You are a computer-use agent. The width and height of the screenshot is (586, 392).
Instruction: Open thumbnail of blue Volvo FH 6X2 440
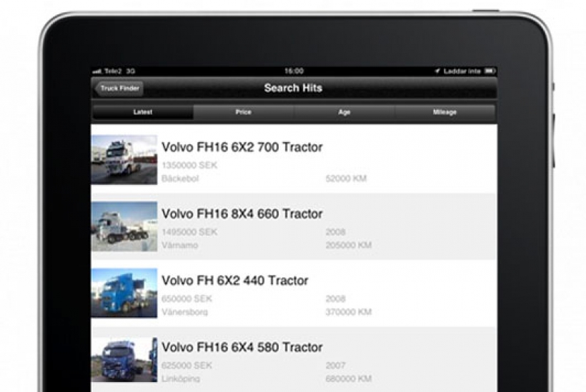pyautogui.click(x=124, y=293)
